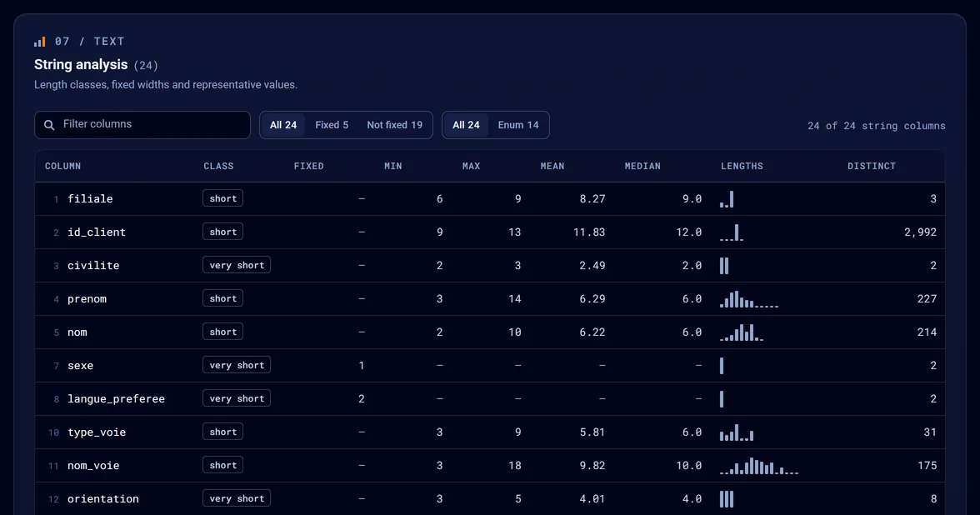Click the lengths sparkline for type_voie
980x515 pixels.
pyautogui.click(x=737, y=432)
